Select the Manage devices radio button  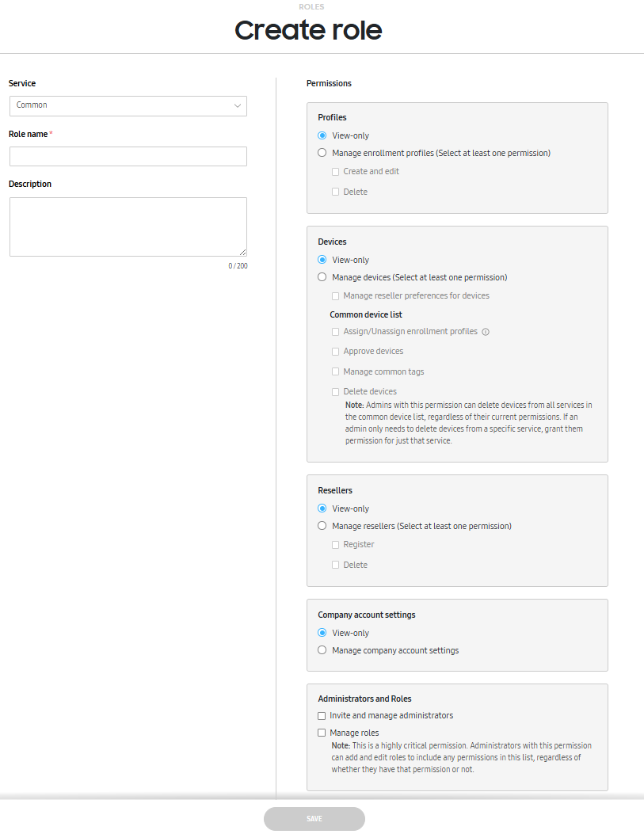(x=322, y=276)
